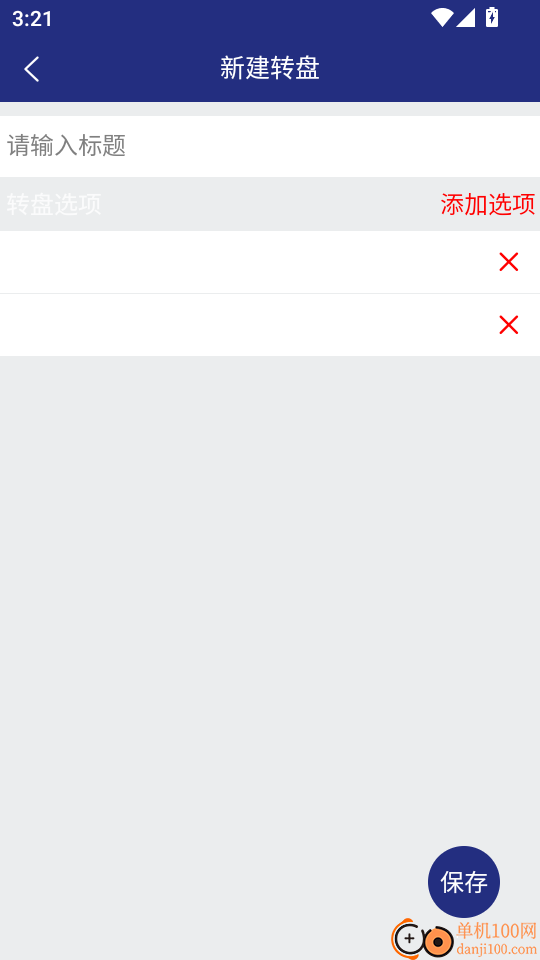The width and height of the screenshot is (540, 960).
Task: Add a new option via 添加选项
Action: point(488,204)
